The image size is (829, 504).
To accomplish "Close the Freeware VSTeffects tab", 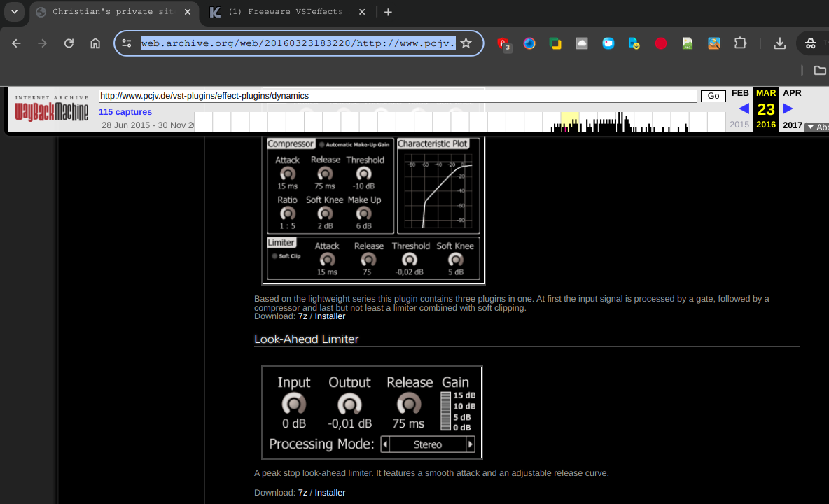I will coord(361,12).
